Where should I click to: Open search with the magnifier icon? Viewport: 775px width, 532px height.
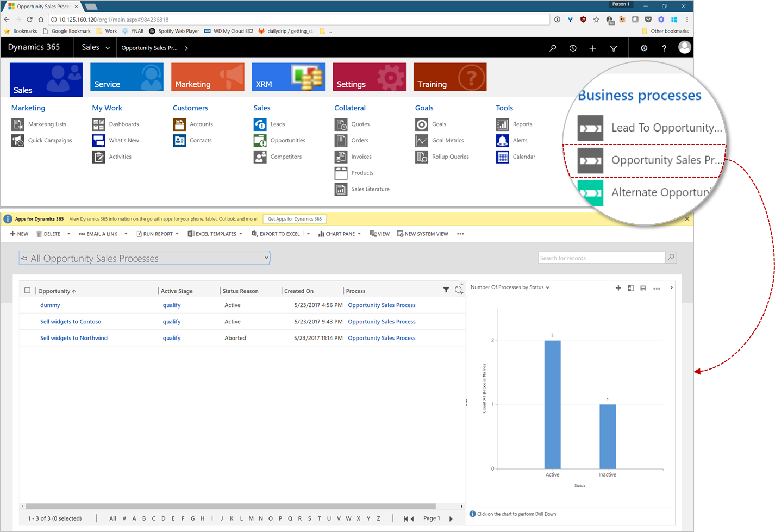[x=553, y=48]
